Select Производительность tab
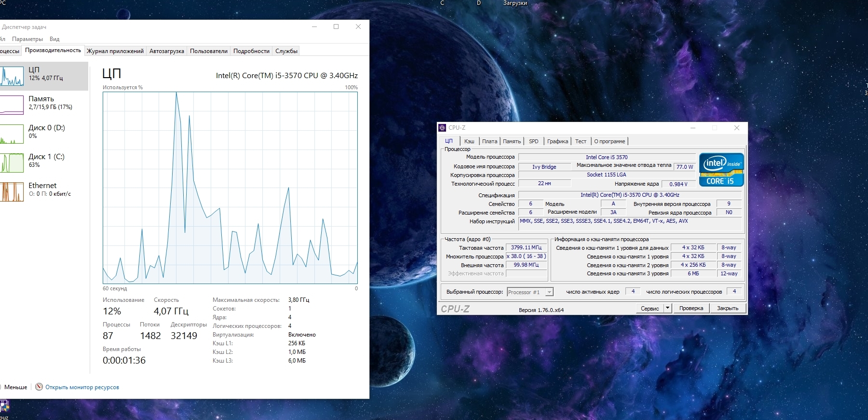This screenshot has width=868, height=420. point(53,50)
